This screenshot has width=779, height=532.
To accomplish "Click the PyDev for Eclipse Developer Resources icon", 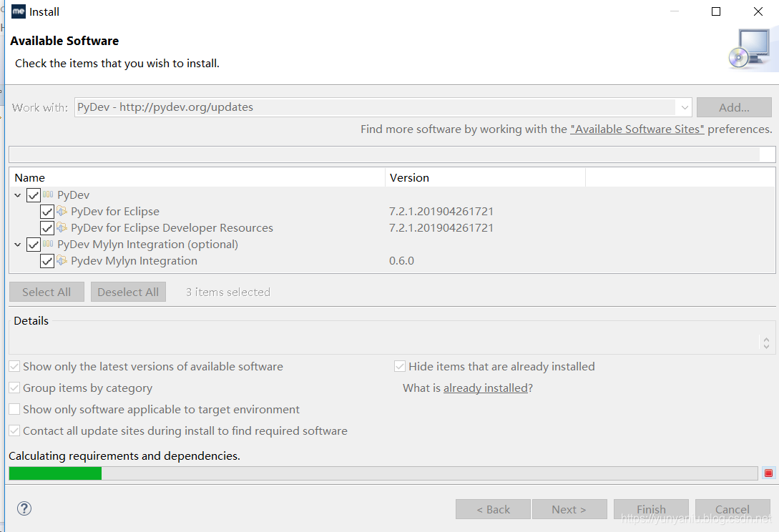I will (62, 227).
